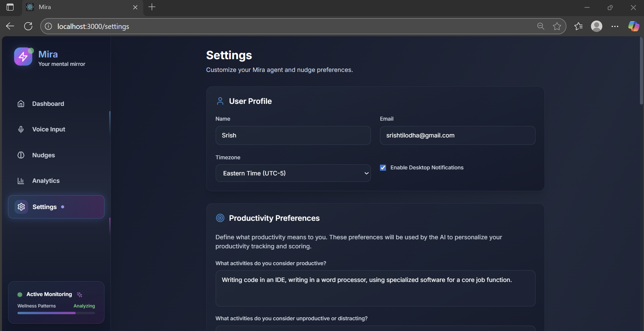The height and width of the screenshot is (331, 644).
Task: Click the Wellness Patterns progress bar
Action: click(x=56, y=313)
